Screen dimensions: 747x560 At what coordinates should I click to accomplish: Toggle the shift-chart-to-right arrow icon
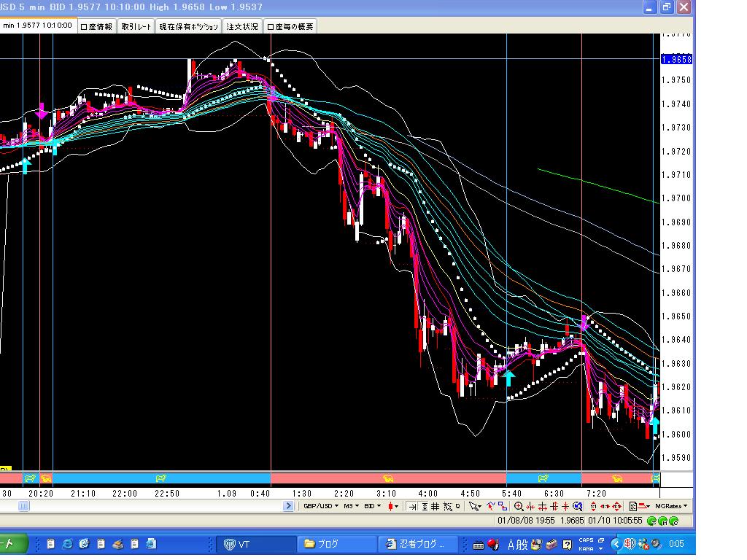click(412, 507)
